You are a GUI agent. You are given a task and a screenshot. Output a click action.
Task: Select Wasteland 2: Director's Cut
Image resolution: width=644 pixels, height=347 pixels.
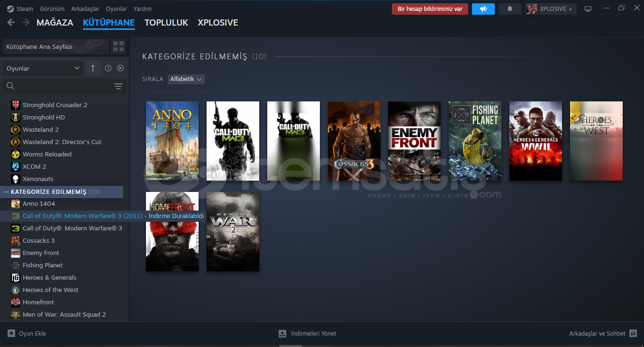[x=62, y=142]
